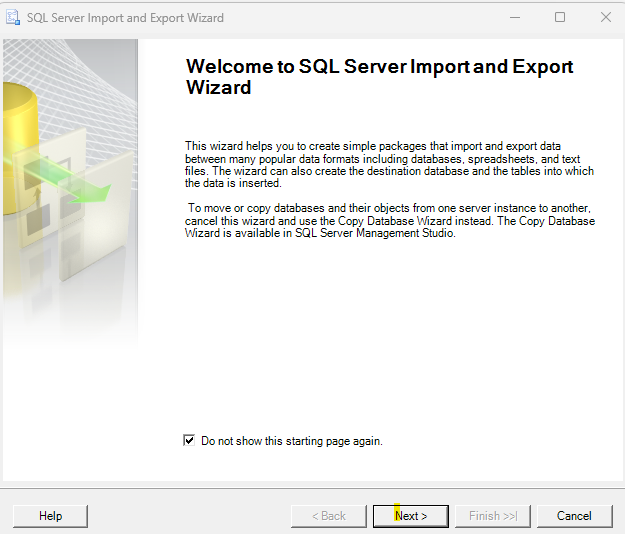Open the Help button
The image size is (625, 534).
click(x=51, y=516)
